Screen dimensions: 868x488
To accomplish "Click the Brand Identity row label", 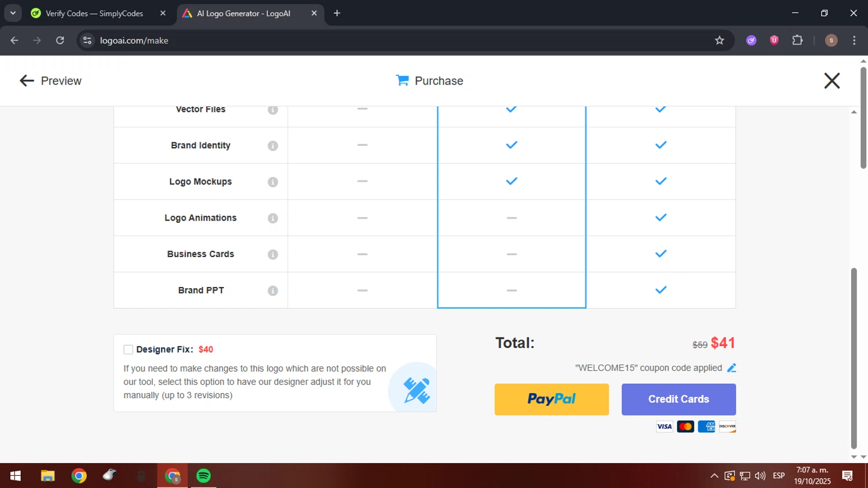I will [x=201, y=145].
